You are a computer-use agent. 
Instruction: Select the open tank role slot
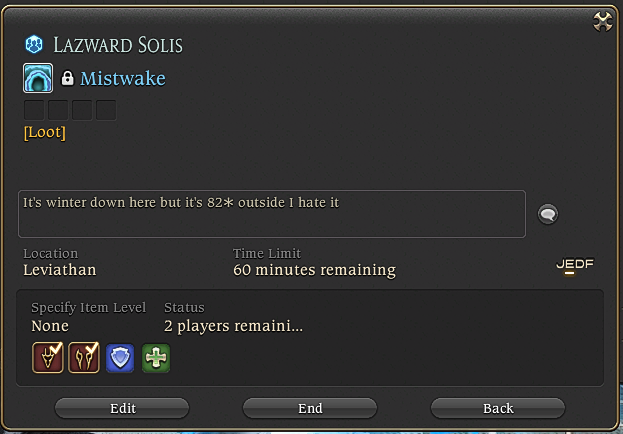[x=120, y=358]
